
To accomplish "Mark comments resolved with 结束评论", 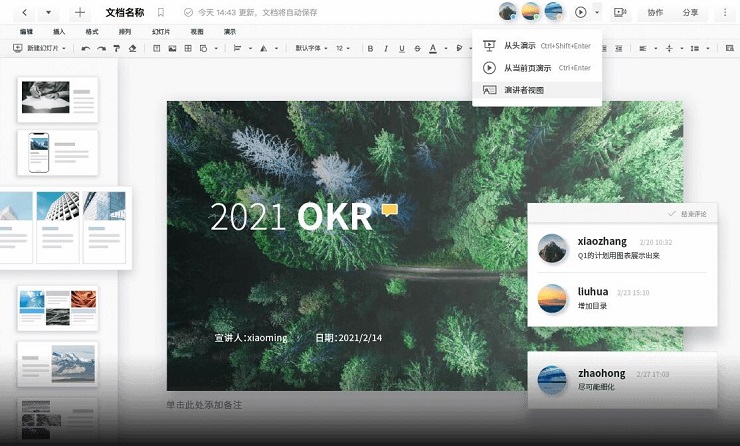I will coord(686,214).
